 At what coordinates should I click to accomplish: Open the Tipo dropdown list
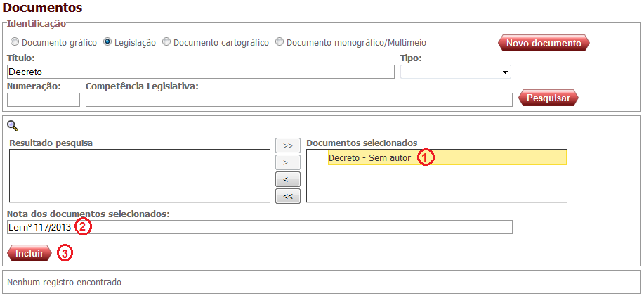tap(456, 72)
